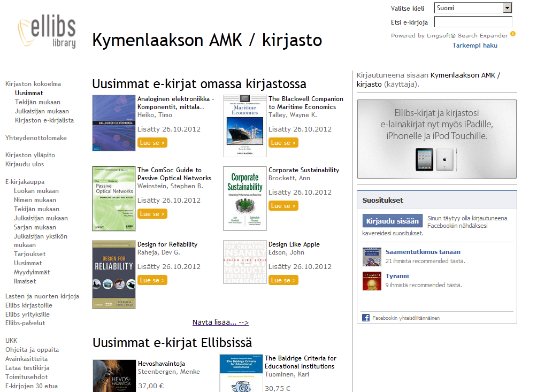The image size is (537, 392).
Task: Open Corporate Sustainability book cover
Action: (245, 198)
